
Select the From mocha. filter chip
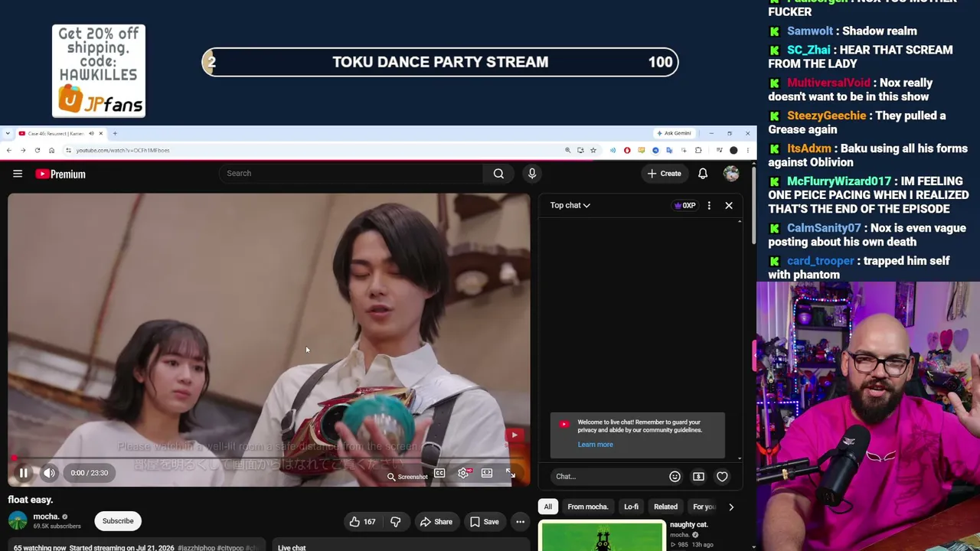point(587,507)
